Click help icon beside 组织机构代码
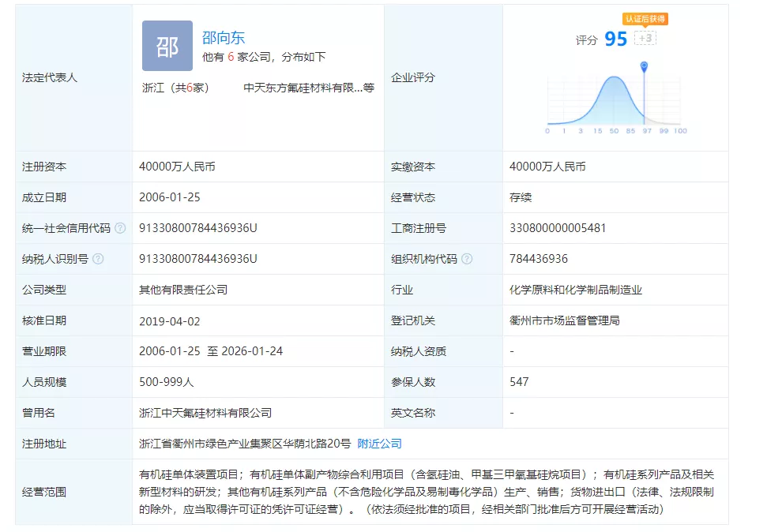767x532 pixels. point(467,259)
